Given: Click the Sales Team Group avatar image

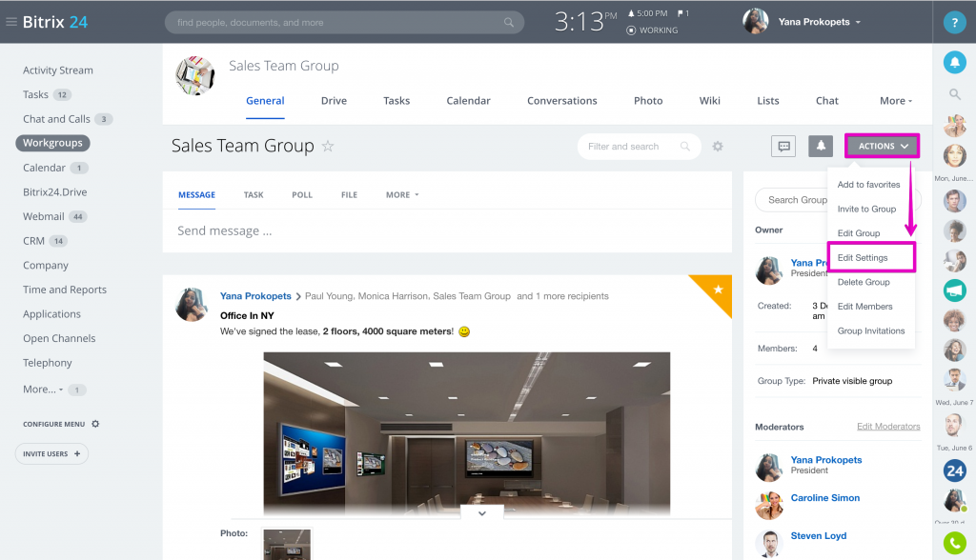Looking at the screenshot, I should [x=194, y=76].
